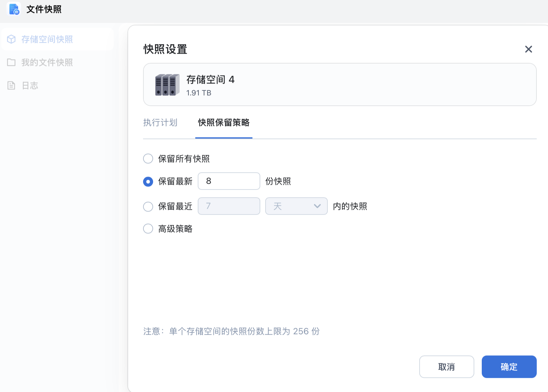This screenshot has height=392, width=548.
Task: Click the chevron arrow in the 天 dropdown
Action: [317, 206]
